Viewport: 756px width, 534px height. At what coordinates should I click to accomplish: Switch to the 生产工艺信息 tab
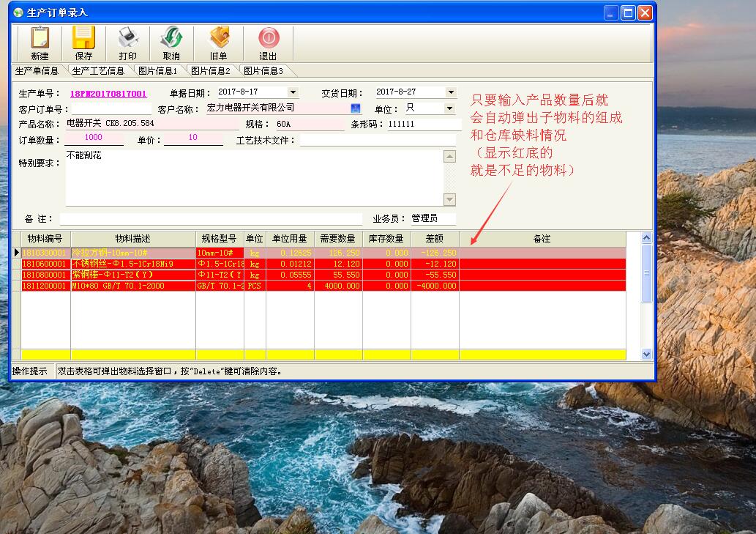point(98,71)
